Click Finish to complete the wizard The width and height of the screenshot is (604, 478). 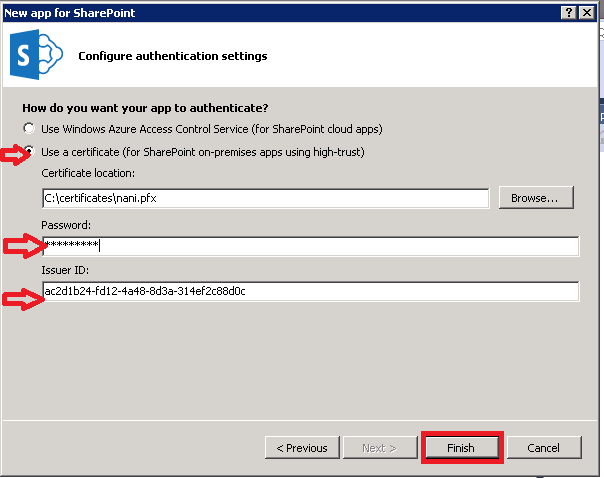(x=461, y=448)
